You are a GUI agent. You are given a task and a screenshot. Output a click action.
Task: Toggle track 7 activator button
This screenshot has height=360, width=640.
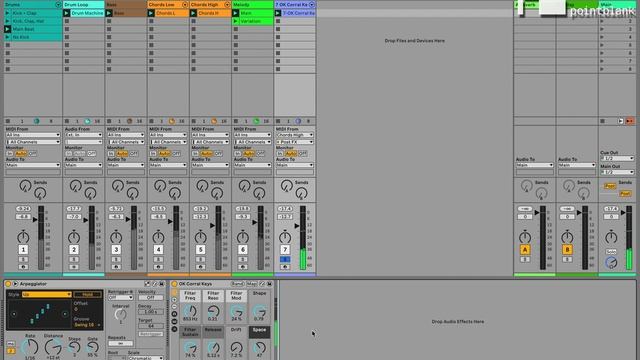pos(285,250)
